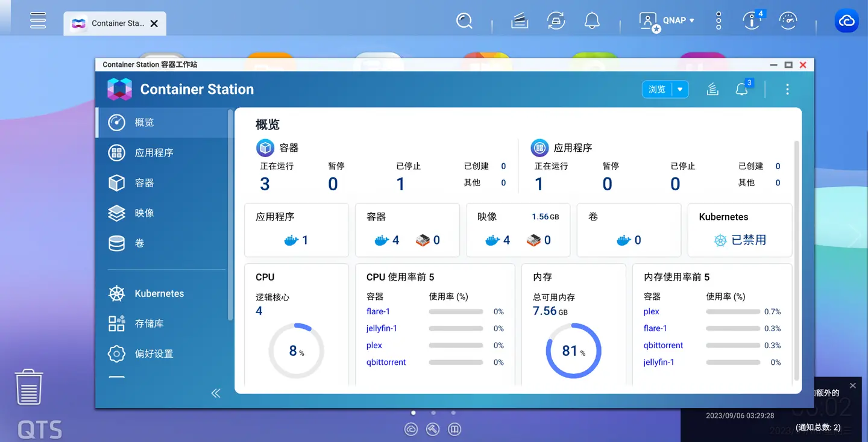Click the overview panel vertical scrollbar
The width and height of the screenshot is (868, 442).
[x=797, y=260]
